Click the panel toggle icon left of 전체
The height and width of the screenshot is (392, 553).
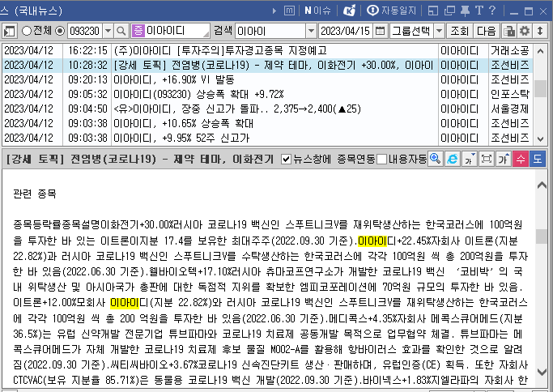pyautogui.click(x=10, y=31)
